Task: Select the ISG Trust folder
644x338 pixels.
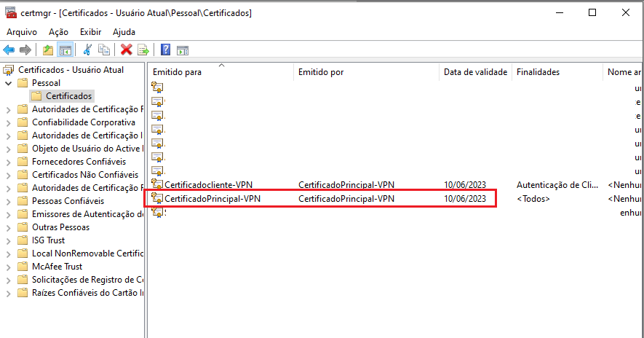Action: pyautogui.click(x=48, y=240)
